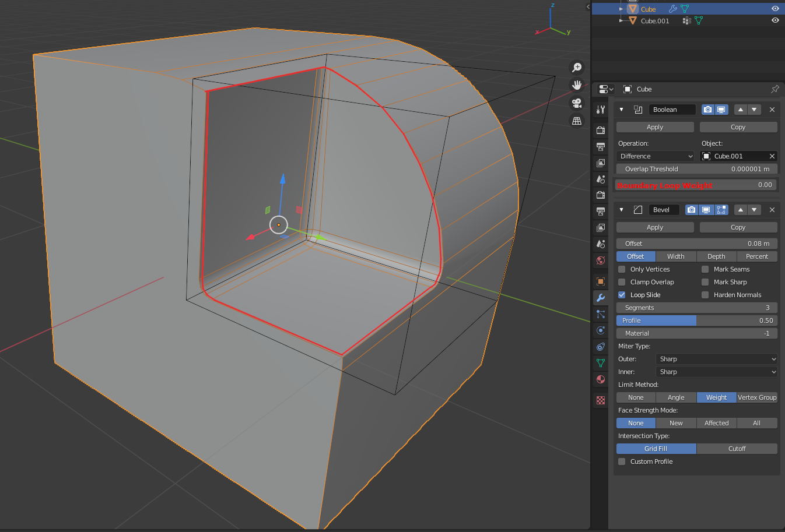
Task: Click the Boolean modifier name field
Action: click(672, 110)
